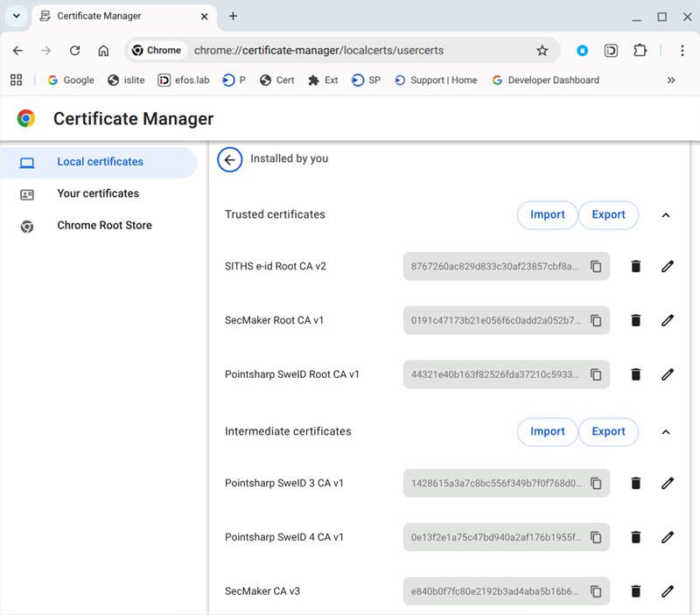Screen dimensions: 700x615
Task: Import a Trusted certificate
Action: tap(547, 215)
